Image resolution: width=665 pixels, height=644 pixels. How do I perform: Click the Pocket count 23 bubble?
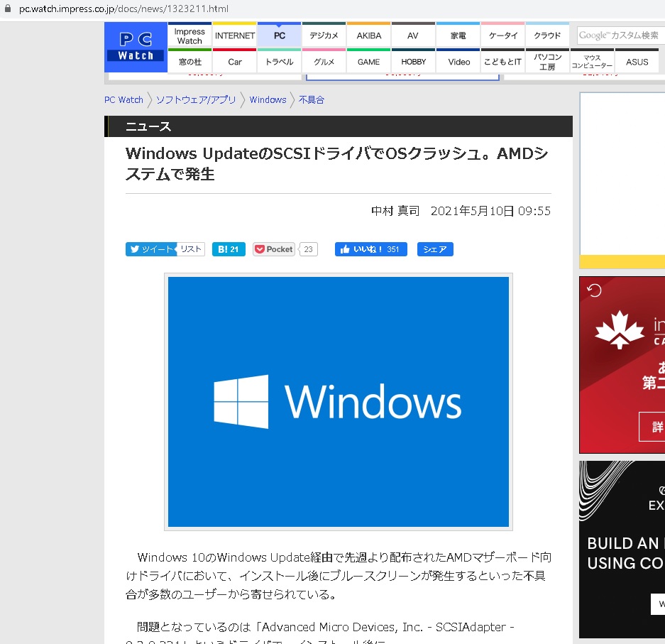pyautogui.click(x=308, y=249)
